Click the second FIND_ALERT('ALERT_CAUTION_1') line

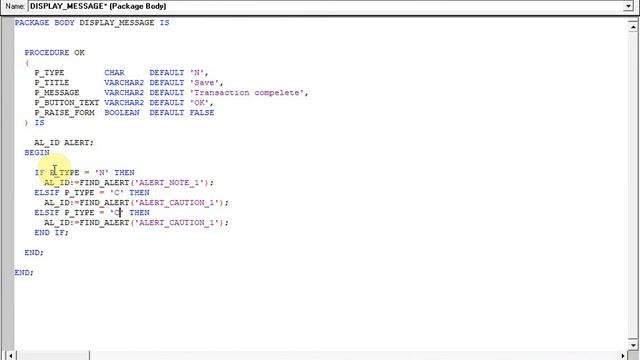[136, 222]
